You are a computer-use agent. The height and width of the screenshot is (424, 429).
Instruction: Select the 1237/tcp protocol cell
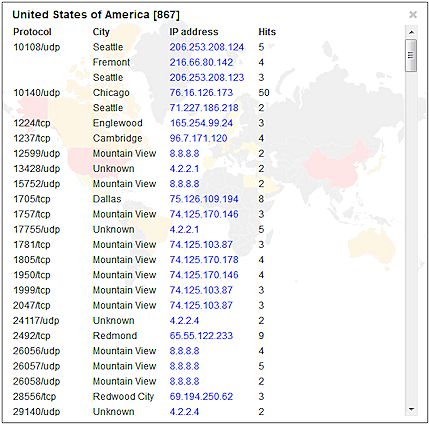click(x=32, y=138)
